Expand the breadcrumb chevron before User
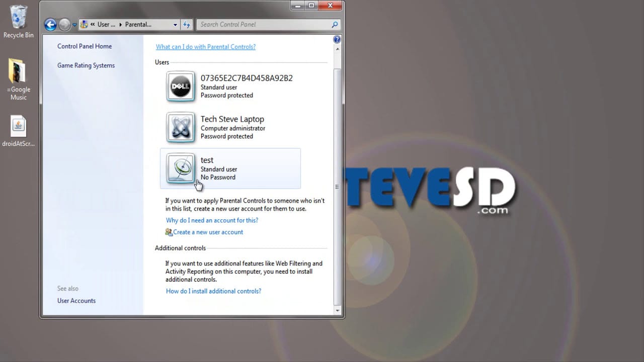644x362 pixels. (x=93, y=25)
